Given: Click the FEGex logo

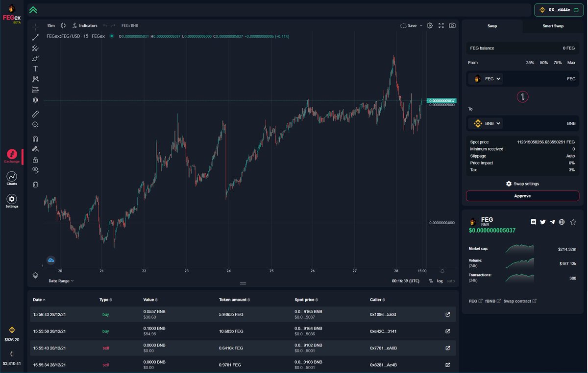Looking at the screenshot, I should pyautogui.click(x=11, y=13).
